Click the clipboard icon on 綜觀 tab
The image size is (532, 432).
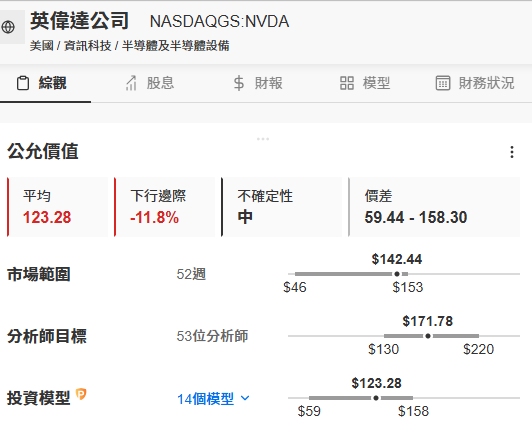pos(23,83)
